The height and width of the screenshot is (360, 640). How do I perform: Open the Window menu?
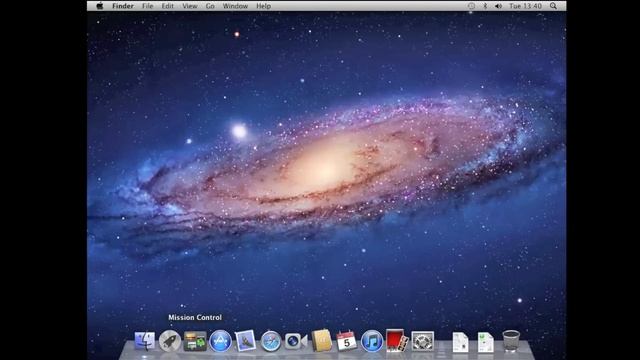tap(235, 6)
